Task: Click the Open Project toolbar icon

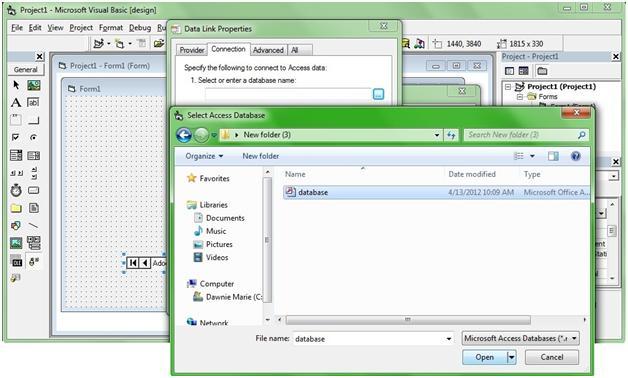Action: tap(159, 43)
